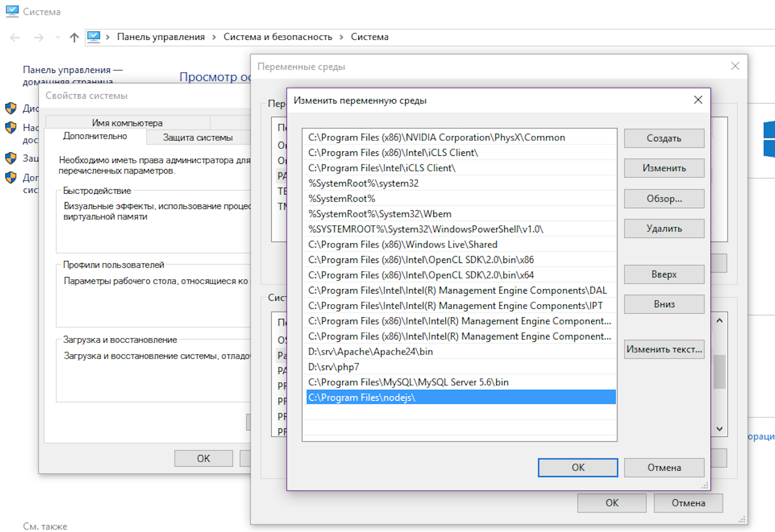Close the Изменить переменную среды dialog
This screenshot has height=532, width=775.
697,100
